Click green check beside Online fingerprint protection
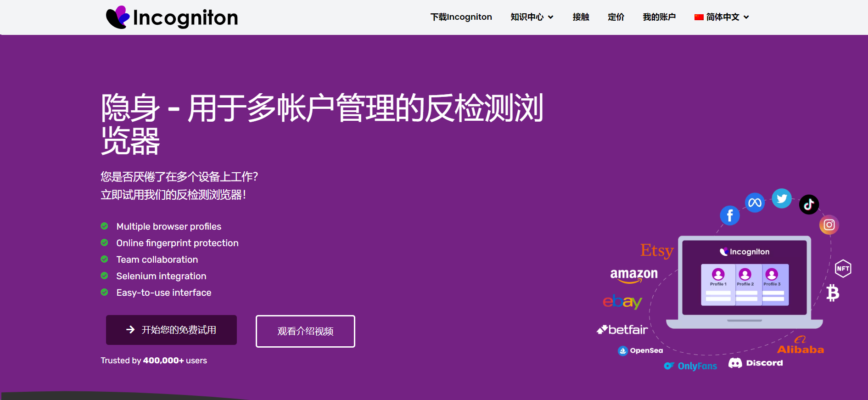The width and height of the screenshot is (868, 400). coord(104,242)
